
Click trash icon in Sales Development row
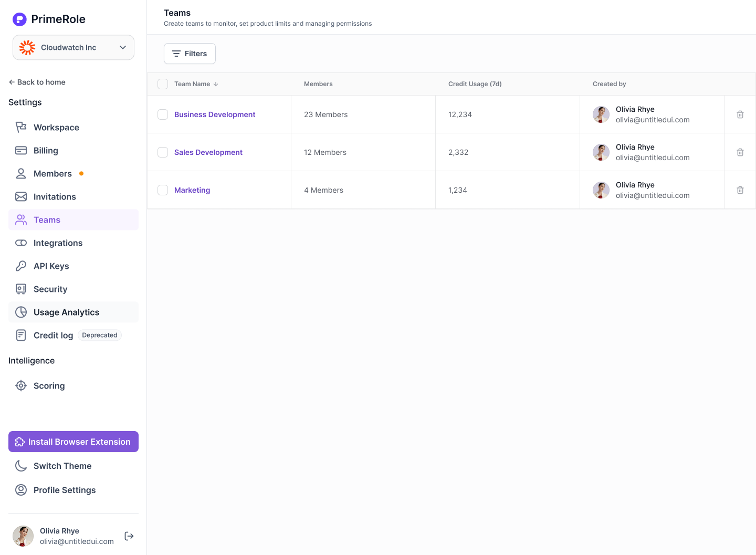(x=740, y=152)
